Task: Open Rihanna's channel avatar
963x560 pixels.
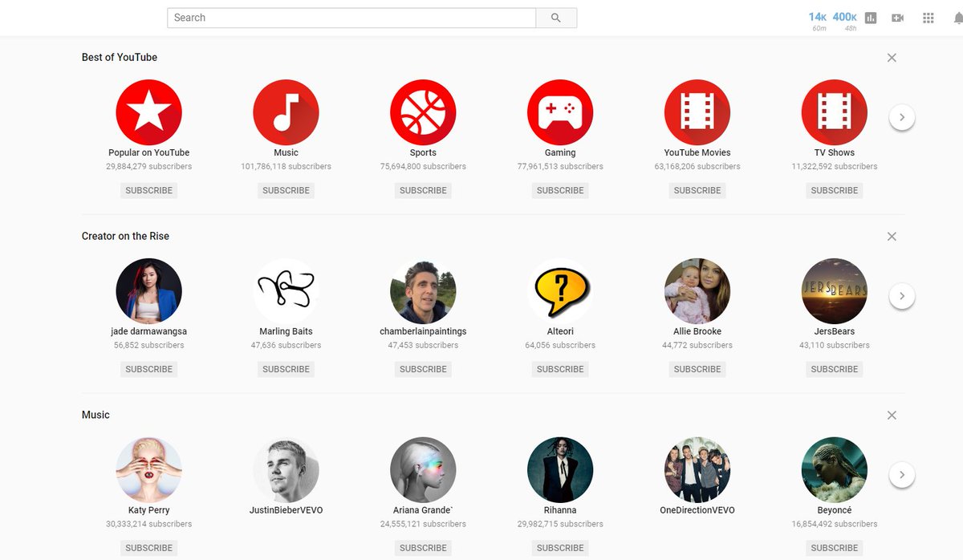Action: (560, 470)
